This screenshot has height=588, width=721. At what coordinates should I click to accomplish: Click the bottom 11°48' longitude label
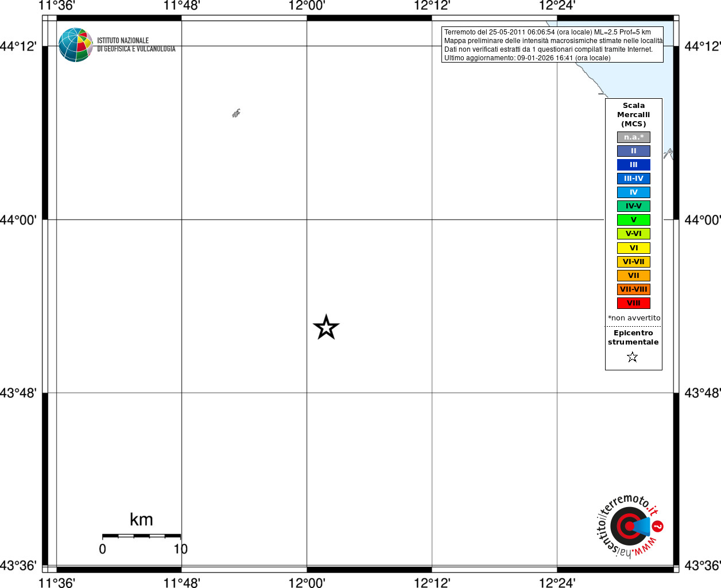point(181,583)
